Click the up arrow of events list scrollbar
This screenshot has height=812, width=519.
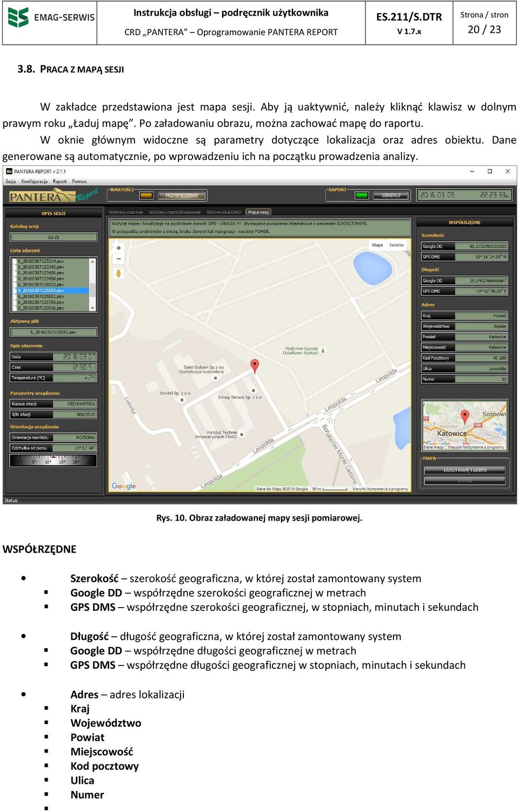[x=93, y=262]
